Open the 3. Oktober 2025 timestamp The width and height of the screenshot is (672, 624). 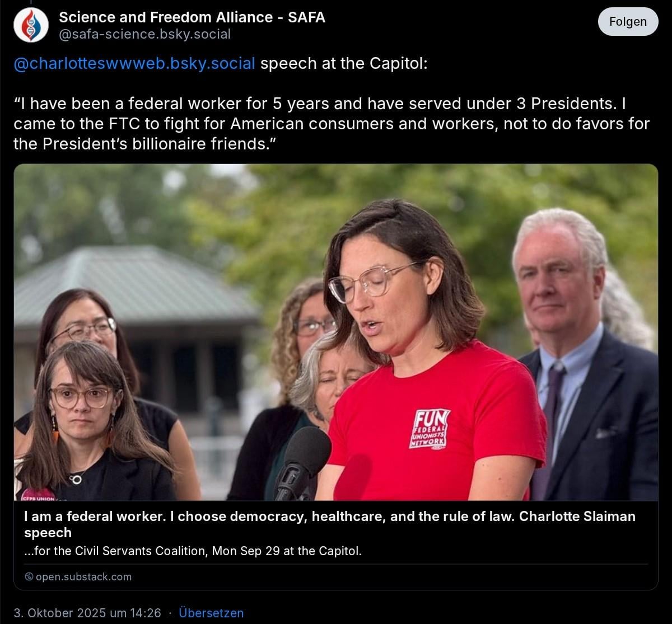[87, 613]
